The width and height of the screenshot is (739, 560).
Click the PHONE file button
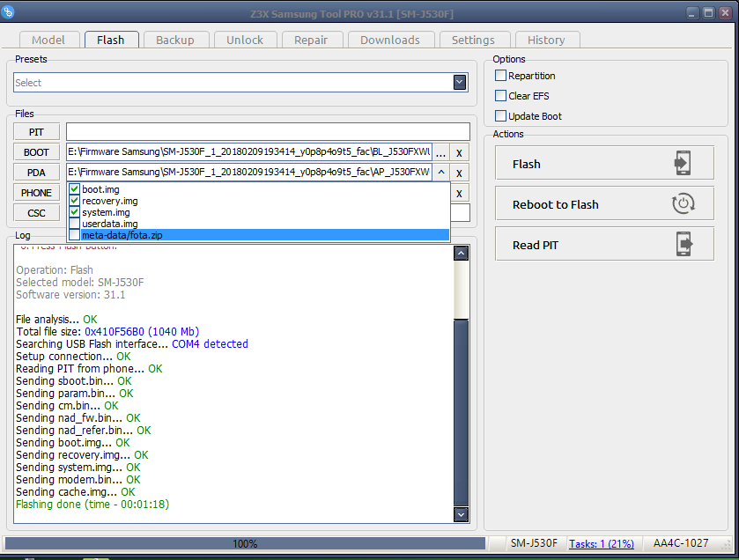[36, 193]
